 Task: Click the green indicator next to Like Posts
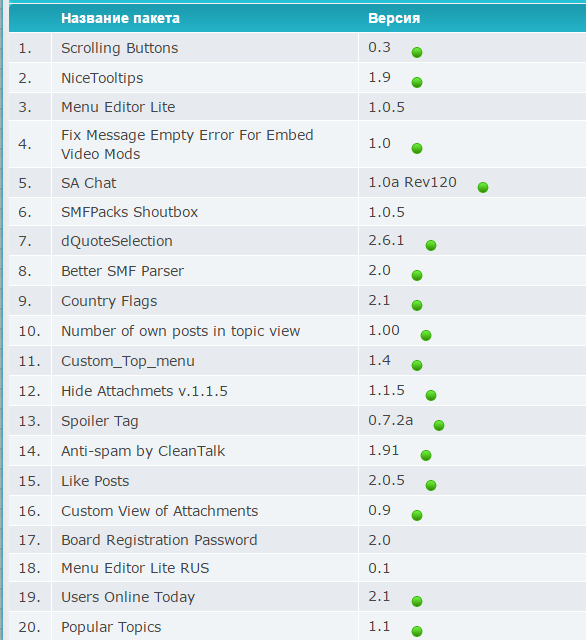pos(431,485)
